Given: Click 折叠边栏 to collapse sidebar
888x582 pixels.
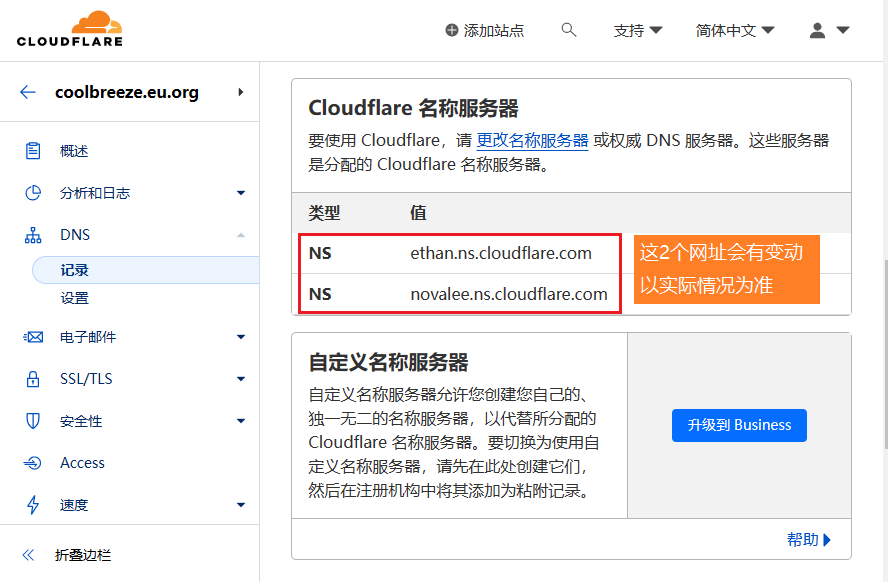Looking at the screenshot, I should point(82,555).
